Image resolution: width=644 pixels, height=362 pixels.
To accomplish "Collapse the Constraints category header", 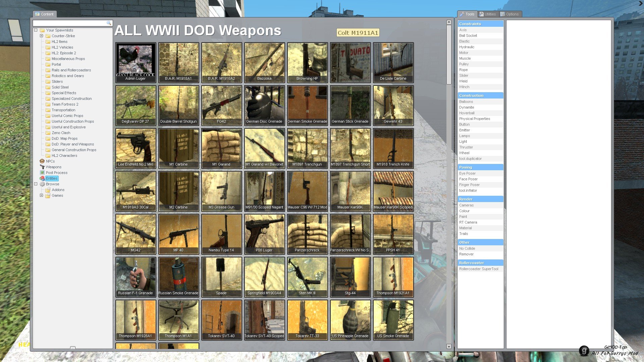I will pyautogui.click(x=480, y=24).
